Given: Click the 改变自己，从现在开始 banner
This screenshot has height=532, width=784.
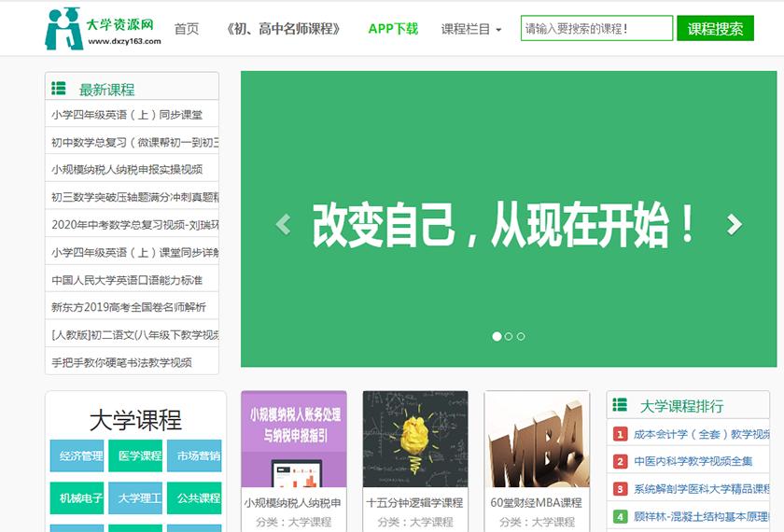Looking at the screenshot, I should (x=509, y=219).
